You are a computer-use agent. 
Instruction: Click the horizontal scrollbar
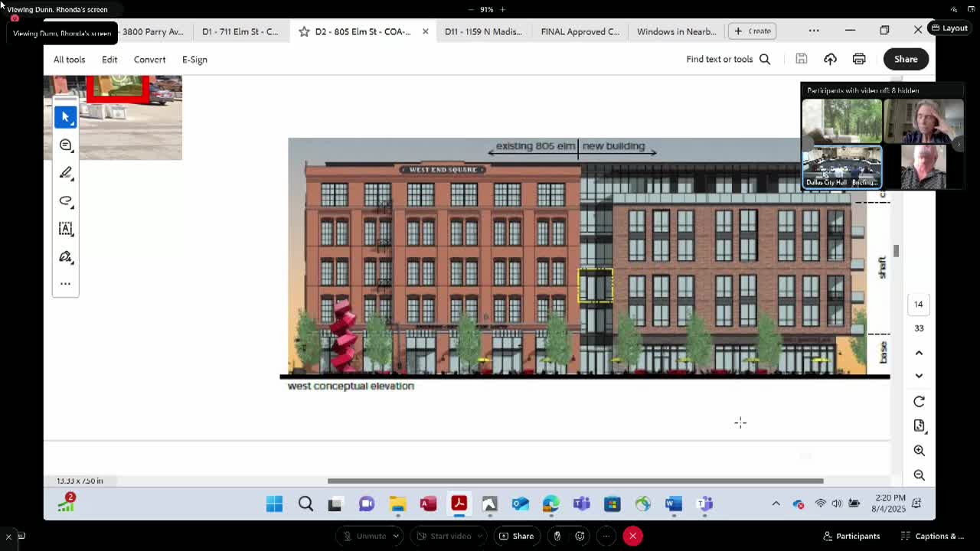click(x=575, y=481)
